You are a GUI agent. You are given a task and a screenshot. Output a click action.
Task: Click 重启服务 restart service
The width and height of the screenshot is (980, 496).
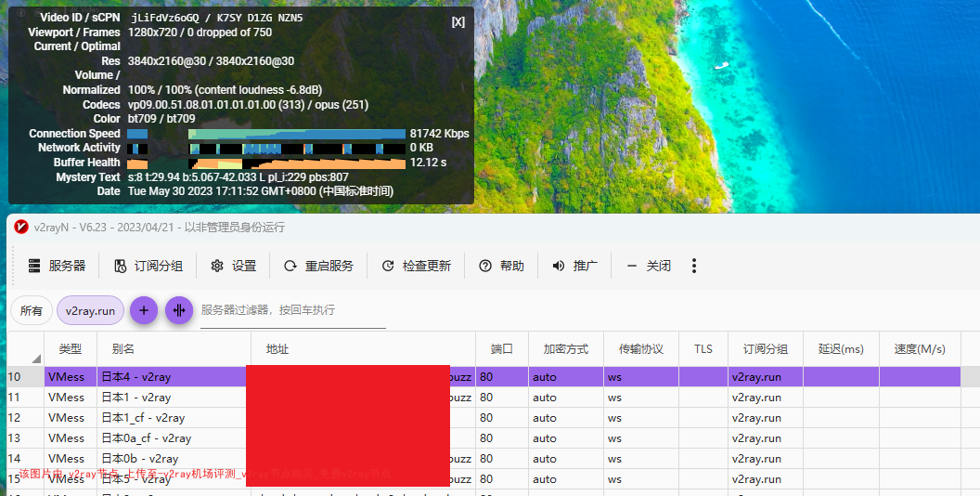pos(318,266)
